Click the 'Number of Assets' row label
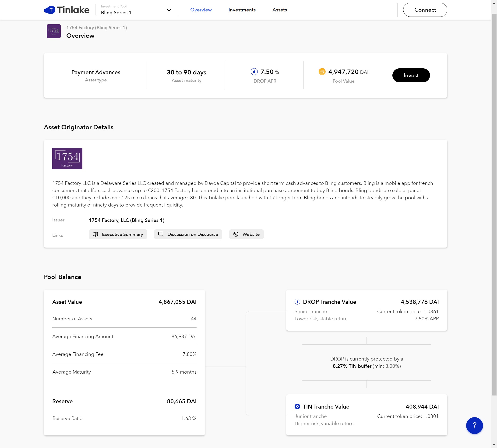This screenshot has width=497, height=448. 72,319
